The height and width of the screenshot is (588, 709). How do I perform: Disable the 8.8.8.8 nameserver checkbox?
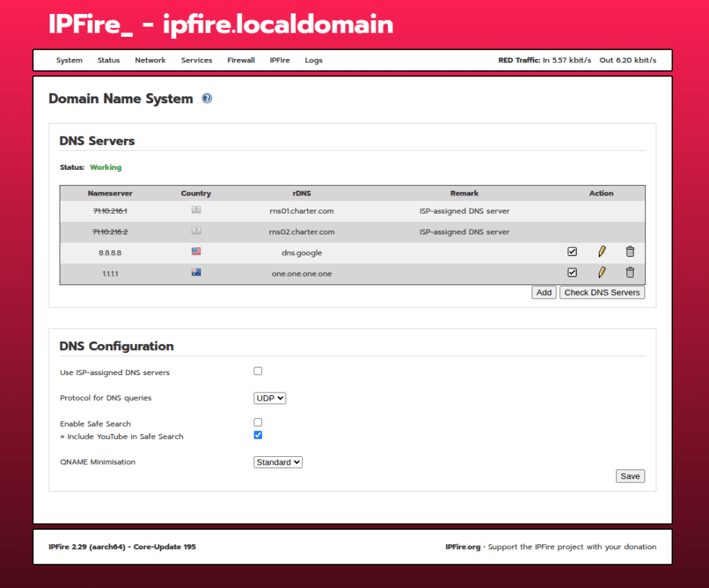(x=572, y=252)
